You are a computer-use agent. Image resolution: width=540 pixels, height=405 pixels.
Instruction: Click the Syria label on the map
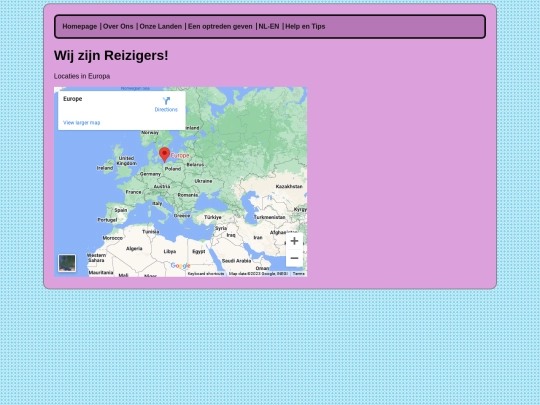click(221, 228)
